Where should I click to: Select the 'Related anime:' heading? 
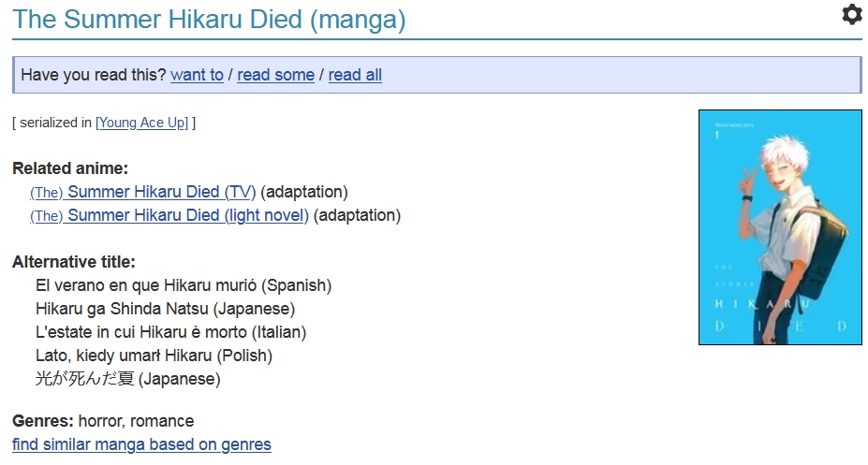click(70, 168)
